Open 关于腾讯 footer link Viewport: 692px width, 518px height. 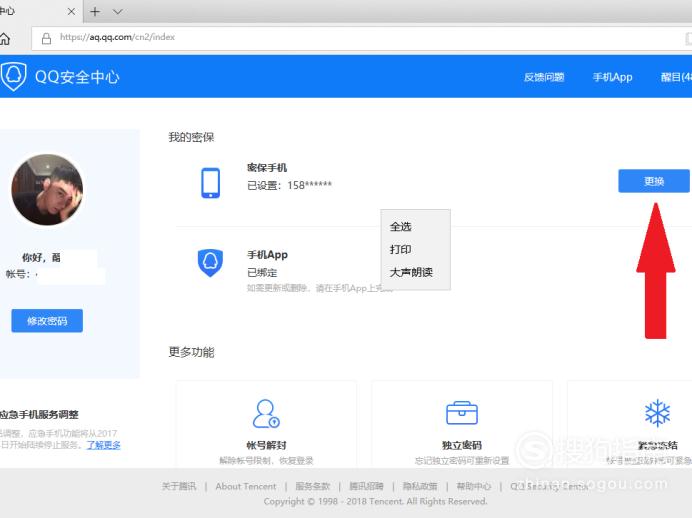[179, 486]
